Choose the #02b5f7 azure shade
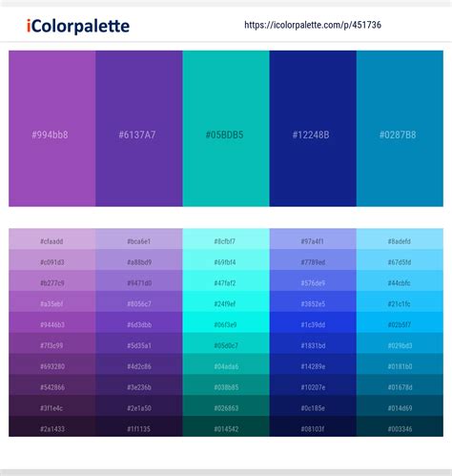The image size is (452, 476). pos(400,322)
